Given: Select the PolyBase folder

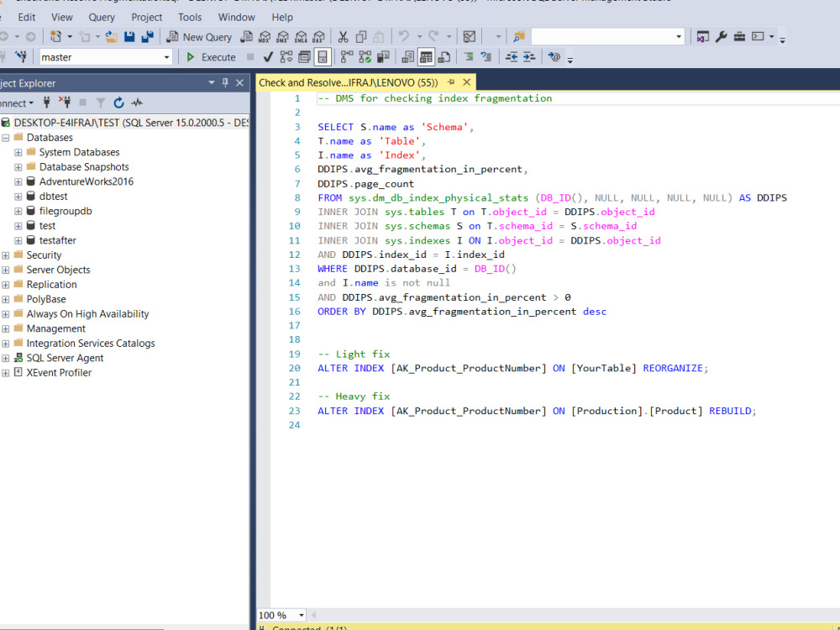Looking at the screenshot, I should point(46,300).
